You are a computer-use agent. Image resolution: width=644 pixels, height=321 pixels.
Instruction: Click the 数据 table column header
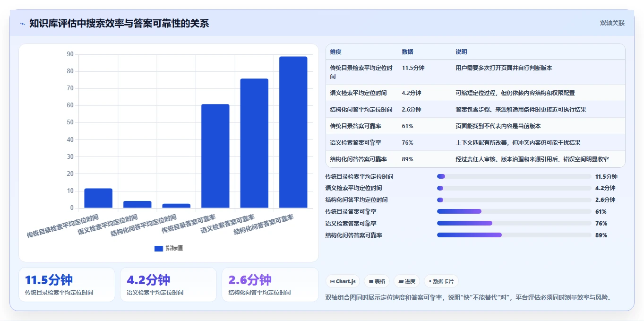tap(407, 52)
